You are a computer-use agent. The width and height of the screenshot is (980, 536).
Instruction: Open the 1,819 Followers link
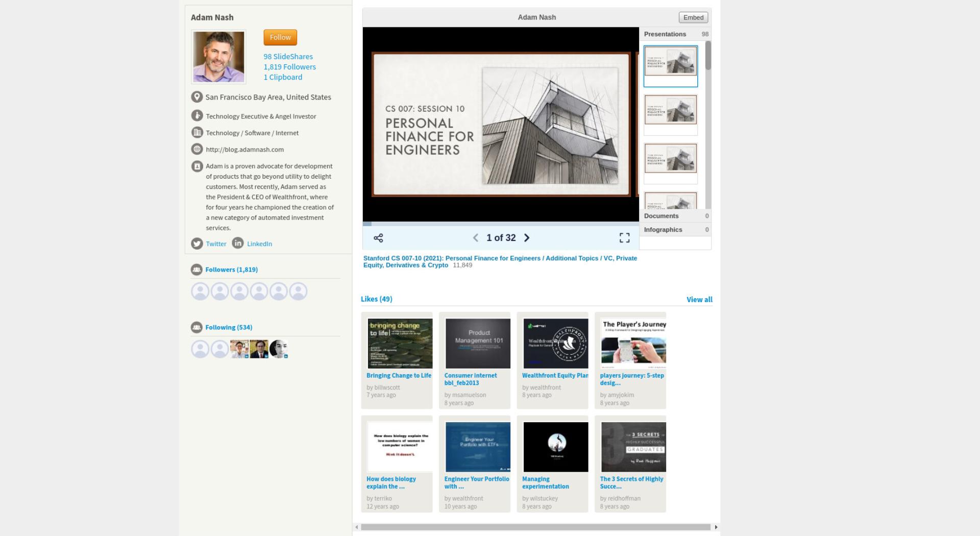click(289, 67)
